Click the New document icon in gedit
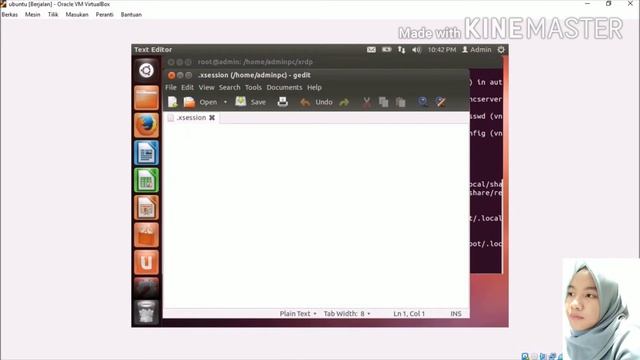The height and width of the screenshot is (360, 640). 173,102
